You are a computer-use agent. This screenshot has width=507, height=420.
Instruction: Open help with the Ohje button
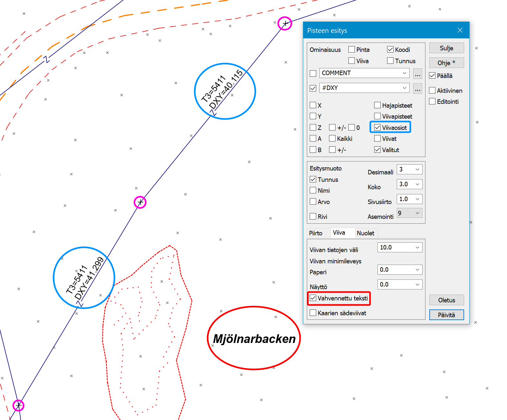pos(446,63)
